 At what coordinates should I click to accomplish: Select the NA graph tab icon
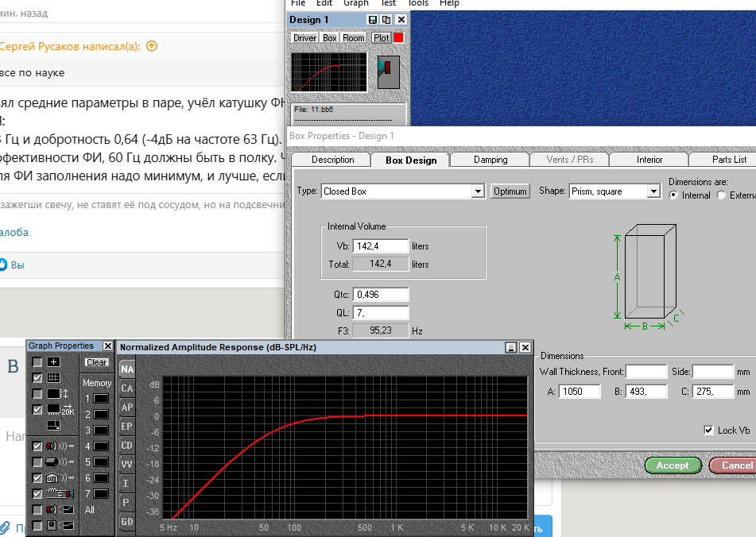pyautogui.click(x=127, y=369)
